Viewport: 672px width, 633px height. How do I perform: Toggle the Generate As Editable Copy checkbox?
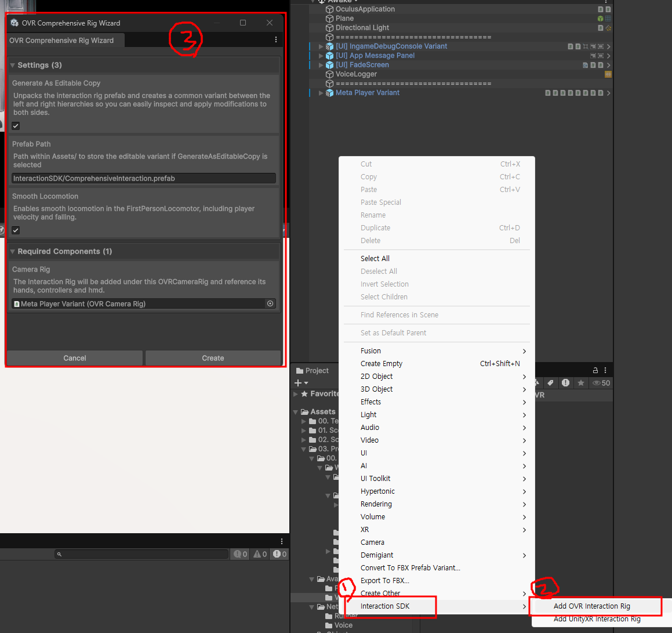tap(15, 125)
